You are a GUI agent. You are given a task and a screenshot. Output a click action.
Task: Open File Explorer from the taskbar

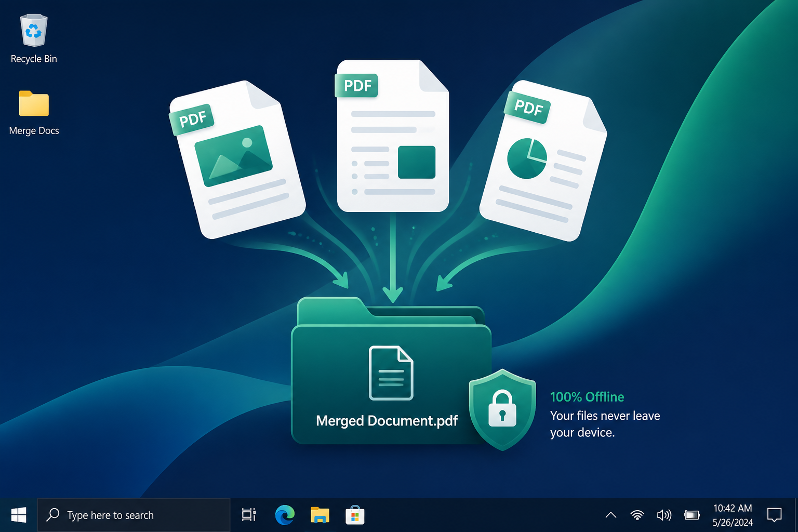click(320, 515)
